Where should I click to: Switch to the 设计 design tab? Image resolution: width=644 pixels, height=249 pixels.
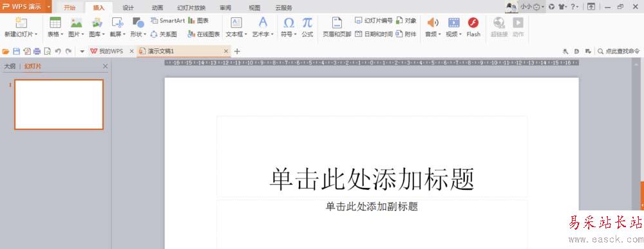(x=128, y=8)
